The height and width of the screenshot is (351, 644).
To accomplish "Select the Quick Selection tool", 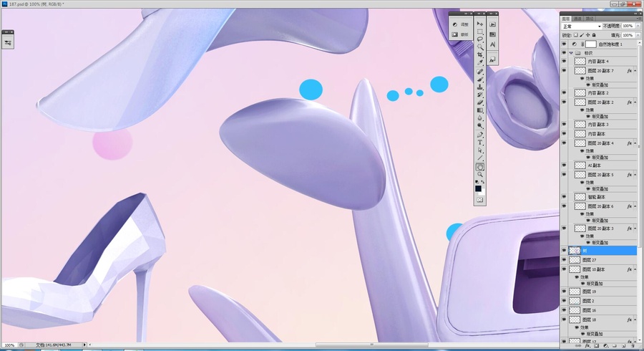I will [479, 47].
